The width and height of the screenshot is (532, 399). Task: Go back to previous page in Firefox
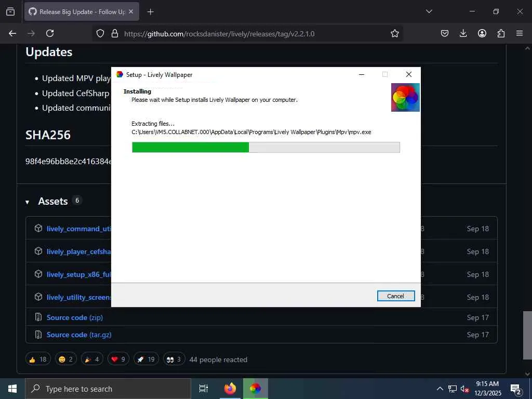[x=12, y=33]
